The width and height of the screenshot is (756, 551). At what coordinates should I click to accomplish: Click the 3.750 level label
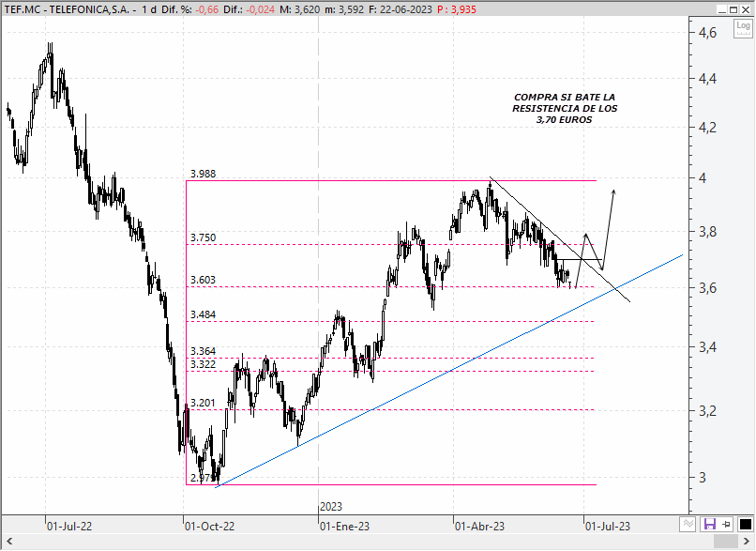(203, 237)
